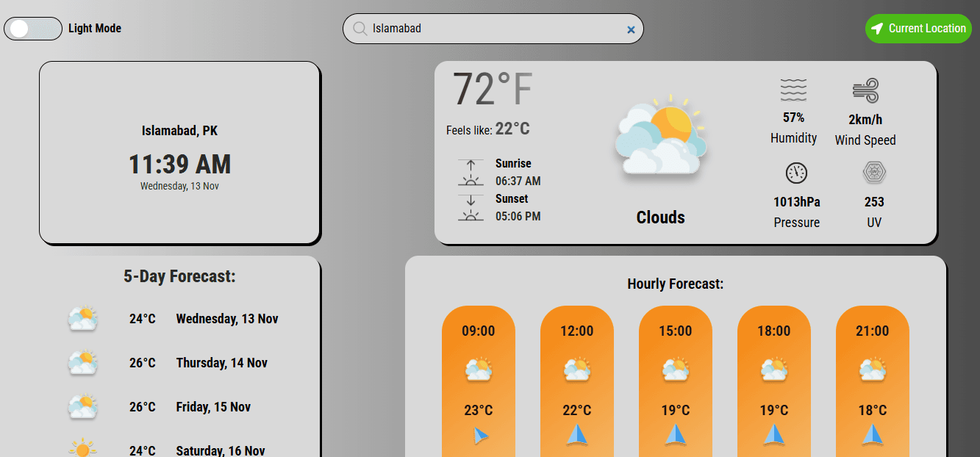Click the location arrow icon in Current Location

tap(877, 29)
